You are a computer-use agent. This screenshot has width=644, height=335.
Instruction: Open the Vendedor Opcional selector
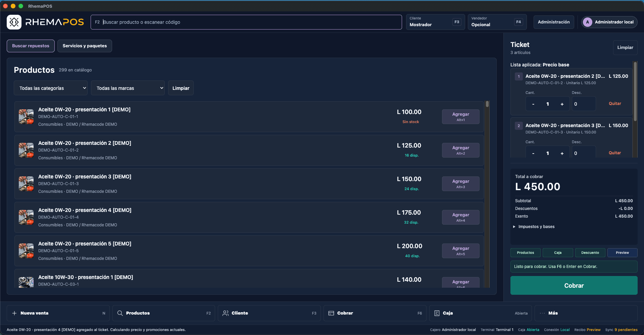497,22
